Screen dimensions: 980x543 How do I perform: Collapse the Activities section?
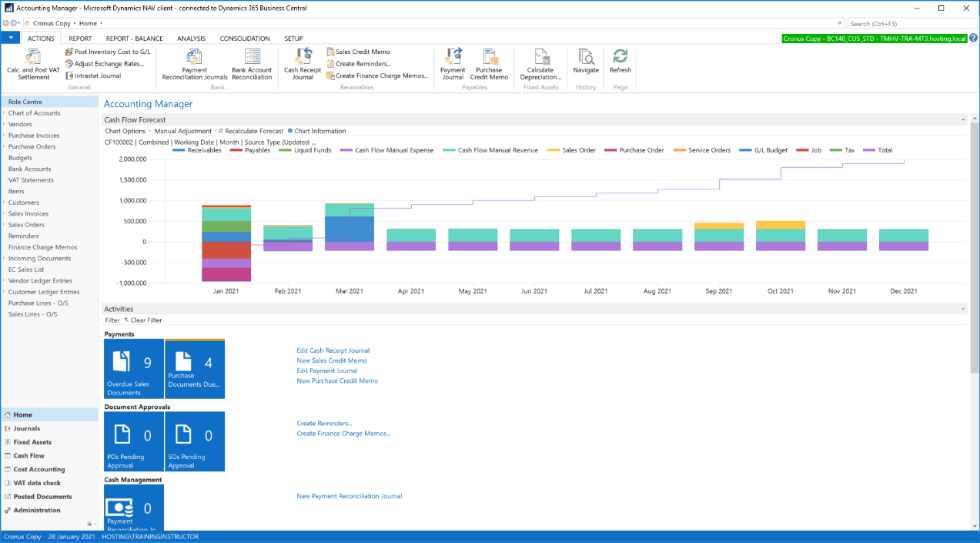[963, 309]
